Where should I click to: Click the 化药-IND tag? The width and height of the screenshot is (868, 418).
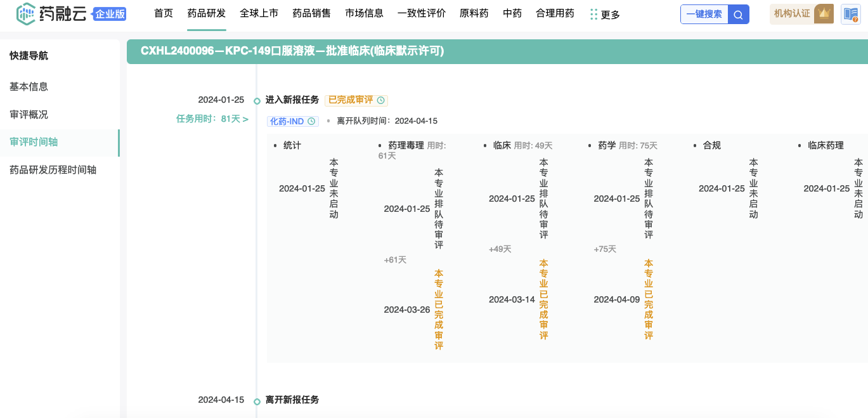click(287, 121)
